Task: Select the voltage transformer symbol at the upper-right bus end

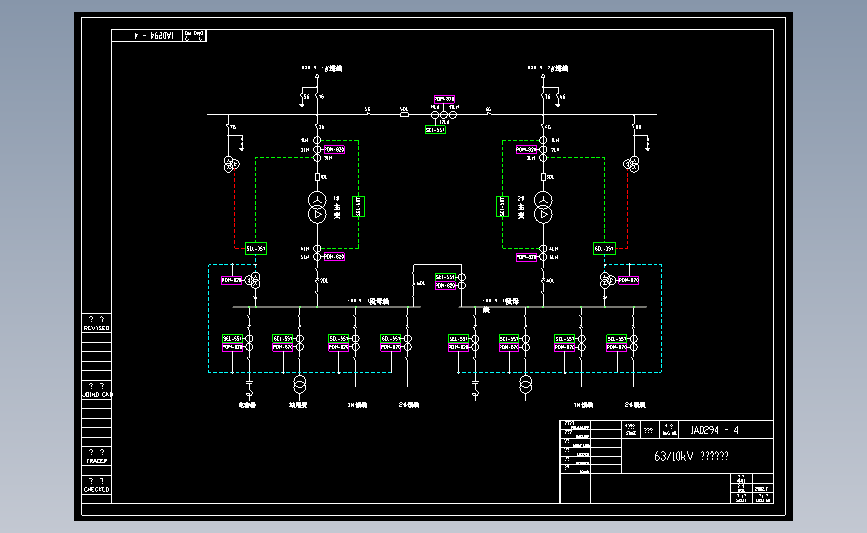Action: coord(631,164)
